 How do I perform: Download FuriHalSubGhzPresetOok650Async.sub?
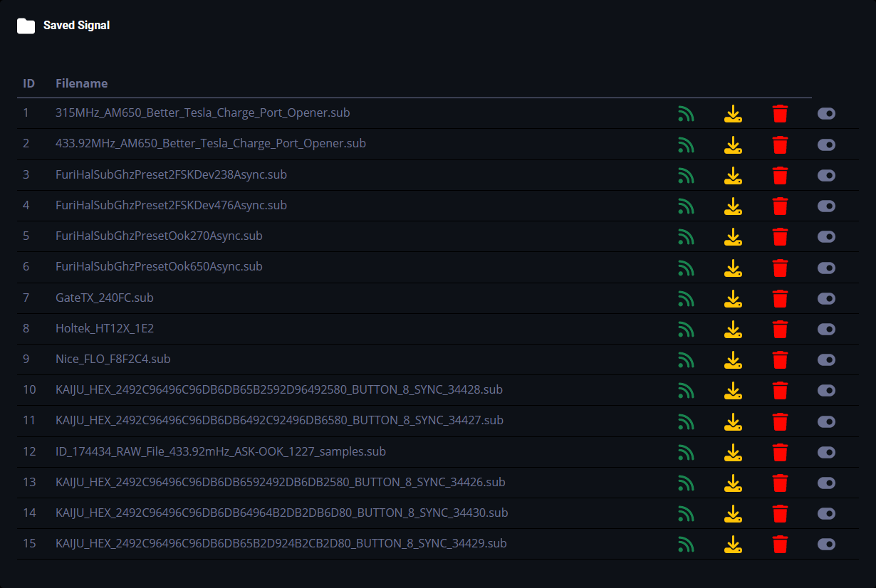click(733, 268)
